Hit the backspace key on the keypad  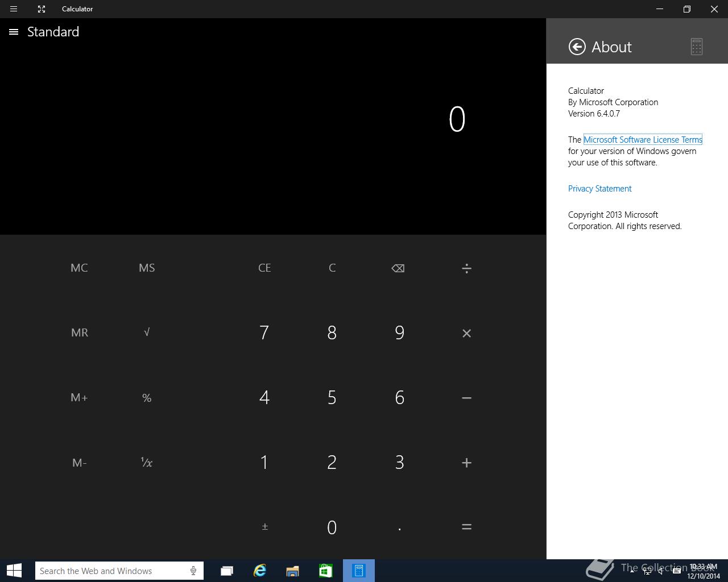point(398,268)
